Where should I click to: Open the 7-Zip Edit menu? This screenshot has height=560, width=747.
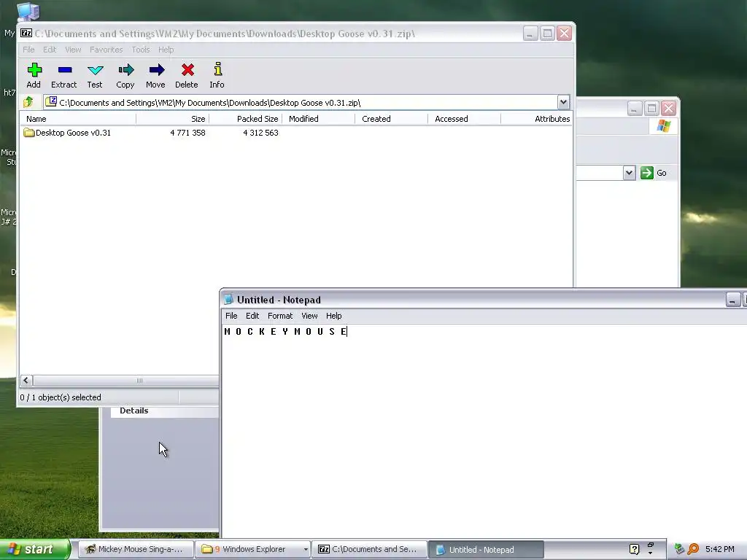pos(50,50)
